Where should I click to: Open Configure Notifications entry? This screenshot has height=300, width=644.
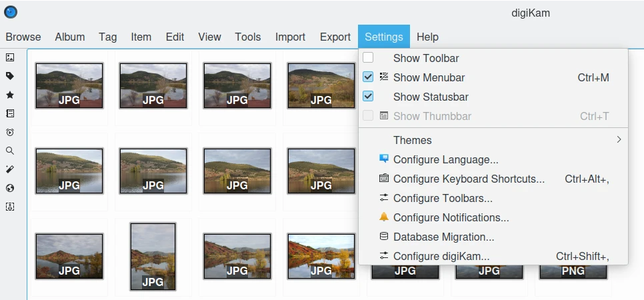pos(451,217)
